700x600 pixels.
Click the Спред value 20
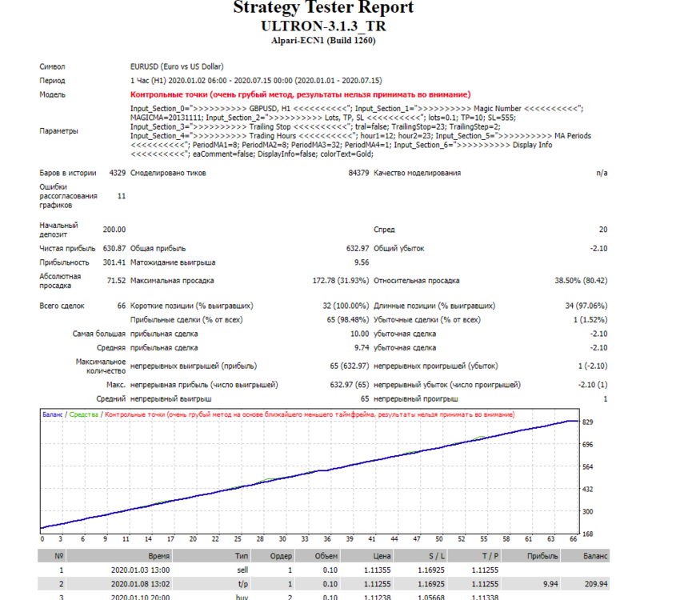603,230
